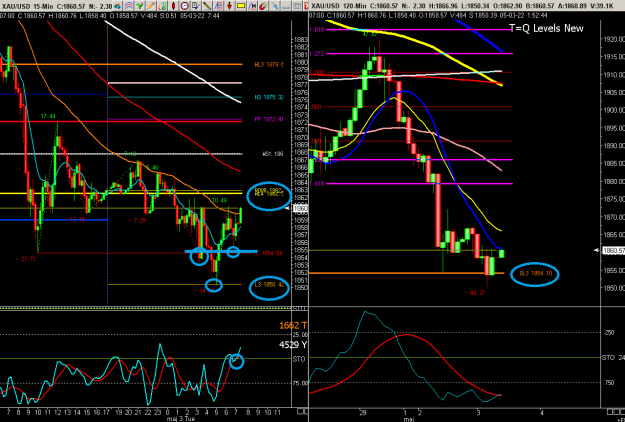Open the colored bar chart icon
This screenshot has width=625, height=422.
(163, 6)
